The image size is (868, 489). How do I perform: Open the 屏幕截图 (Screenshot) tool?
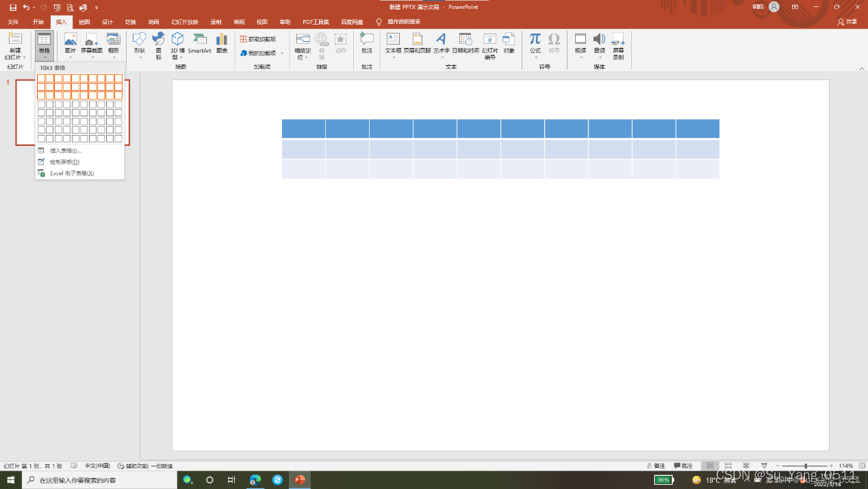coord(92,46)
